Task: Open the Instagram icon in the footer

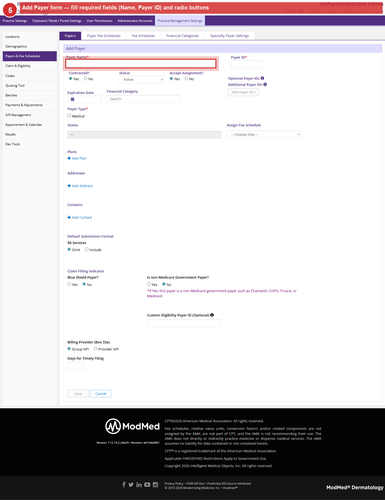Action: [155, 484]
